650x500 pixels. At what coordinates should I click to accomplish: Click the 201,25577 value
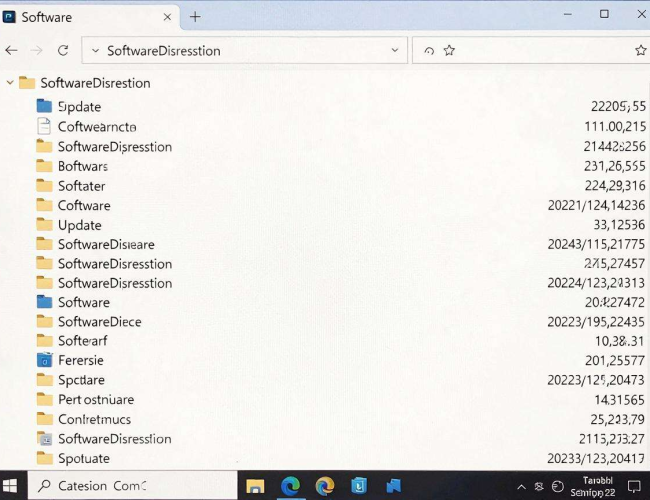pyautogui.click(x=615, y=361)
